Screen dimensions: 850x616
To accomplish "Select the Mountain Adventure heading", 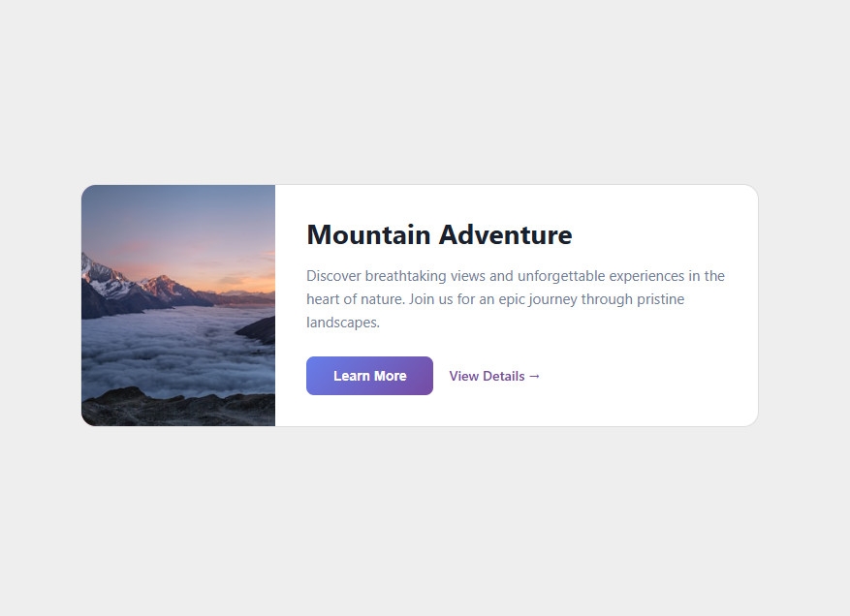I will pos(438,234).
